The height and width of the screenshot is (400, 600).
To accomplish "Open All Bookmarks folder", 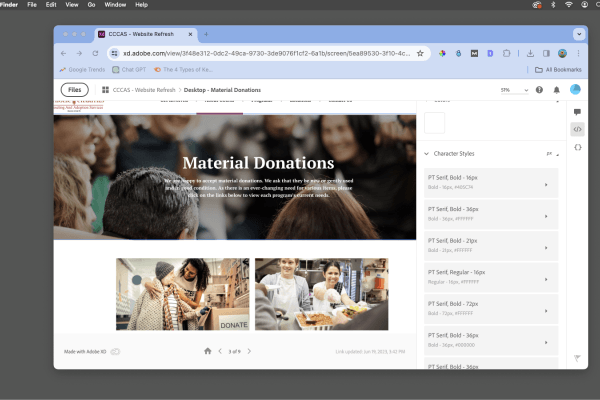I will pos(558,70).
